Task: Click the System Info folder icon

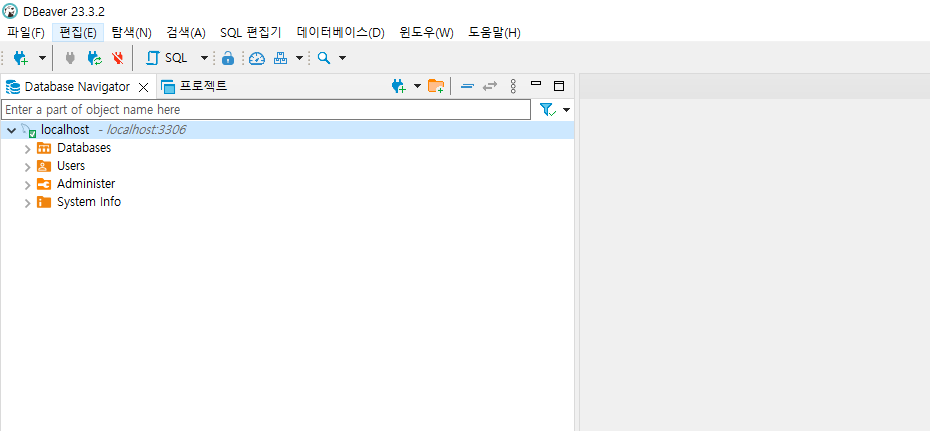Action: point(44,202)
